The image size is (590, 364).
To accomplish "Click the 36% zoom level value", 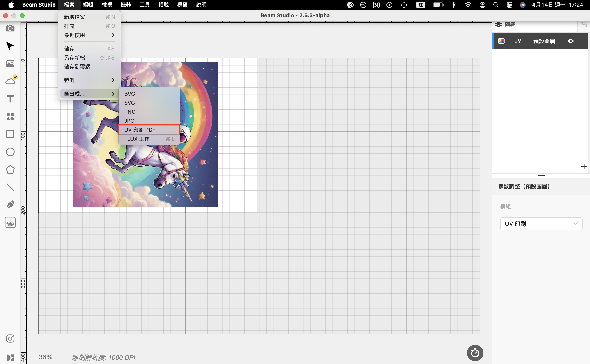I will point(46,357).
